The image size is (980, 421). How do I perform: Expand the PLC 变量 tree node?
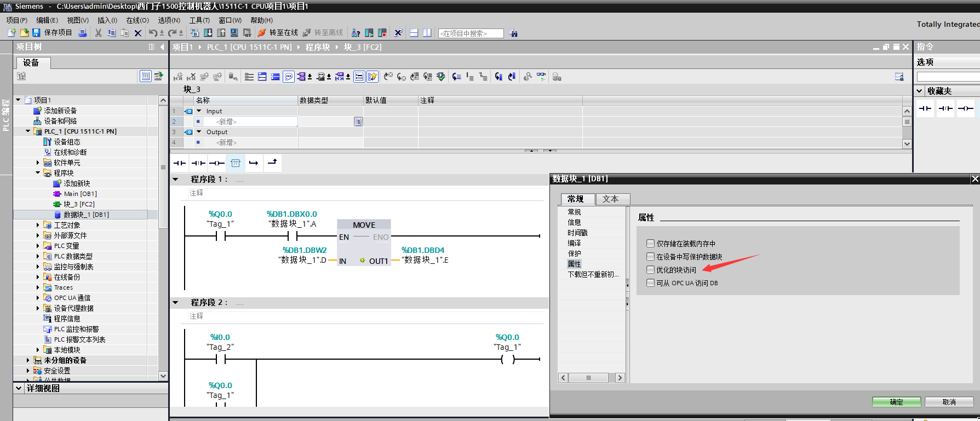pos(38,246)
